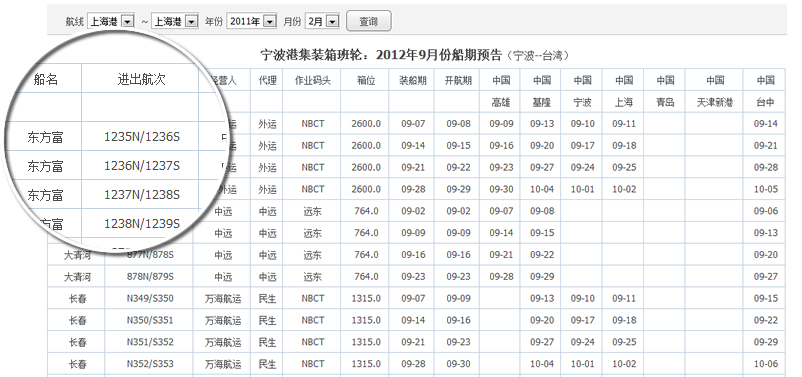802x377 pixels.
Task: Click the 09-06 Taichung date
Action: [x=766, y=211]
